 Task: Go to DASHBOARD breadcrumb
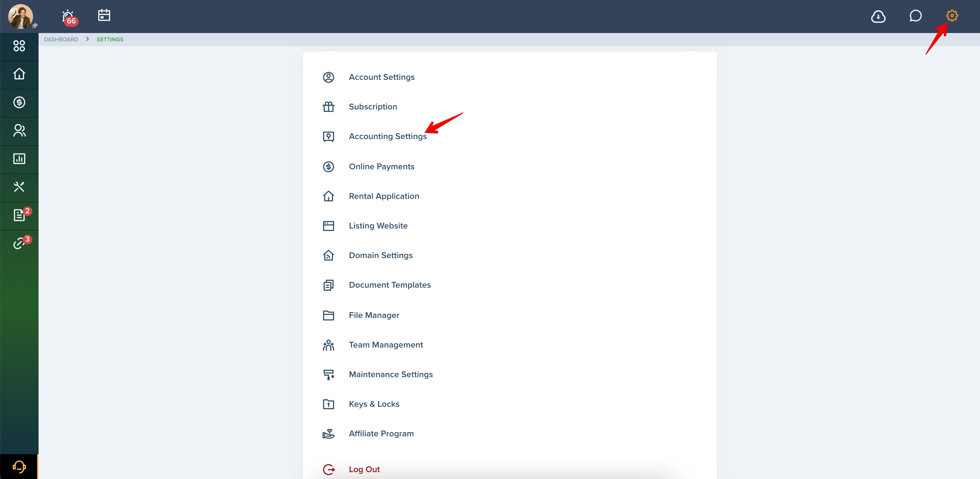click(x=61, y=40)
